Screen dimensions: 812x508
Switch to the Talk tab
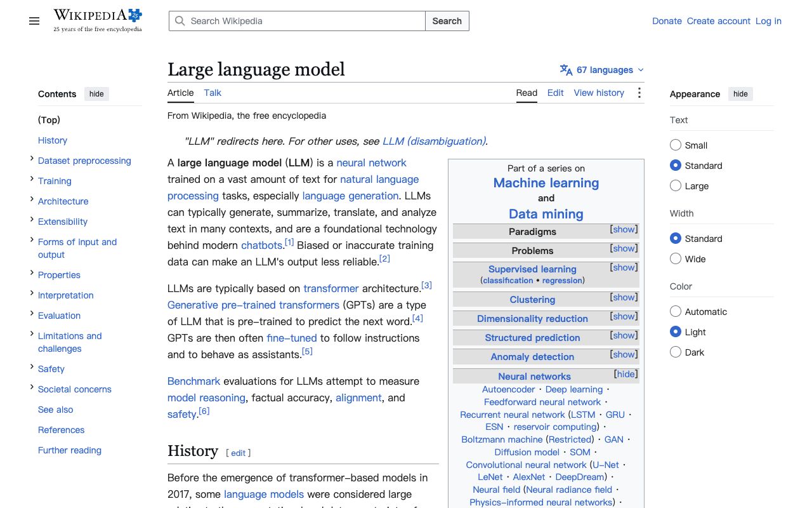[x=213, y=93]
